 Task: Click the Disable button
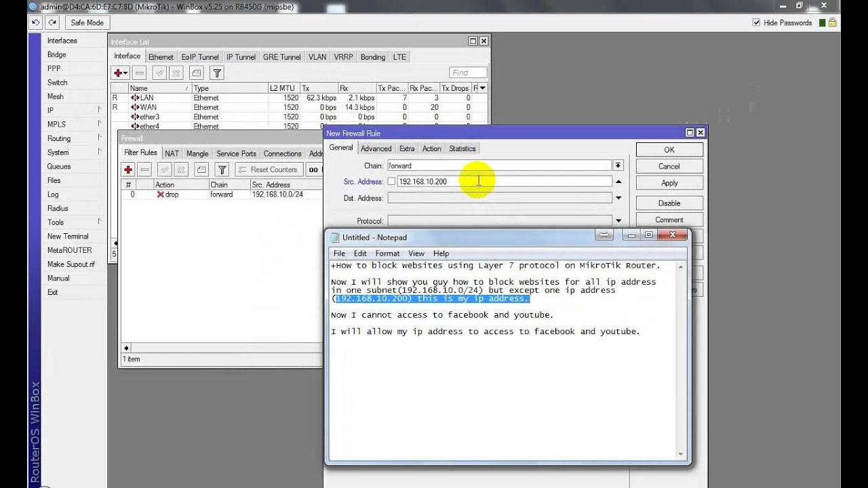point(669,203)
